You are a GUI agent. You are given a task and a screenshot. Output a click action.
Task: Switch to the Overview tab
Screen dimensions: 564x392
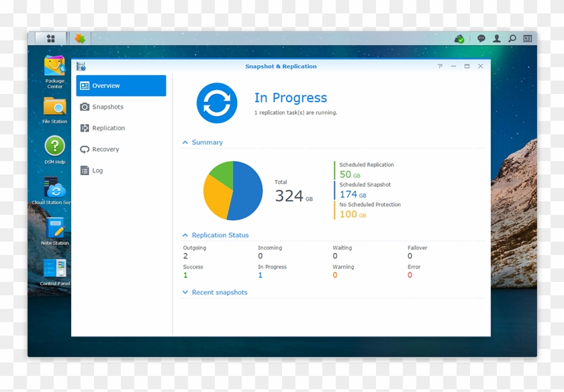coord(85,85)
